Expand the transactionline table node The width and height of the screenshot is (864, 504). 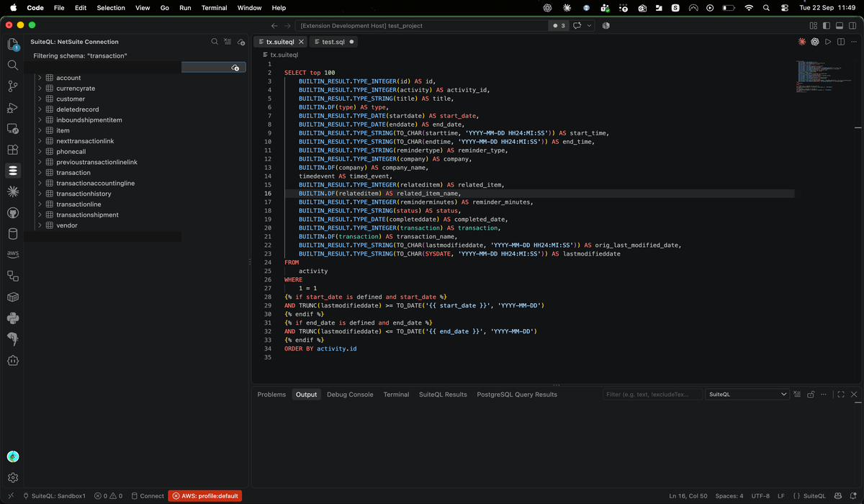(x=40, y=204)
